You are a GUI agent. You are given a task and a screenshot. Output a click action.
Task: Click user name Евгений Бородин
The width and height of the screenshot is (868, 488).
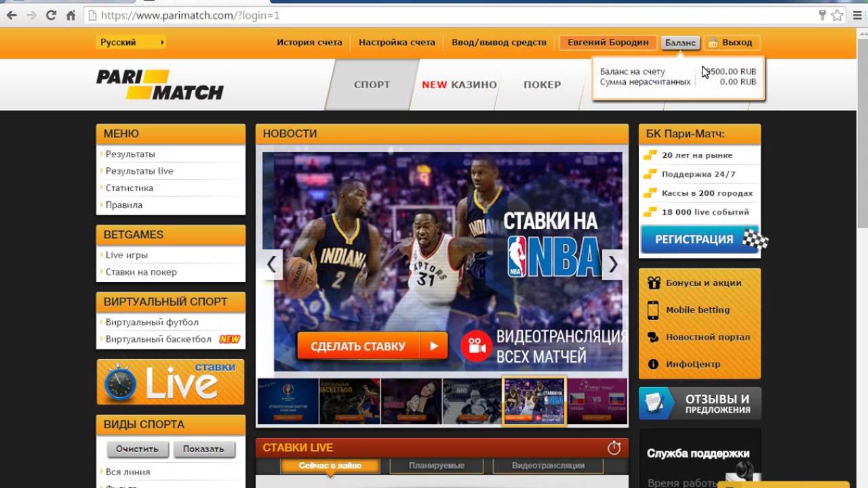tap(608, 42)
